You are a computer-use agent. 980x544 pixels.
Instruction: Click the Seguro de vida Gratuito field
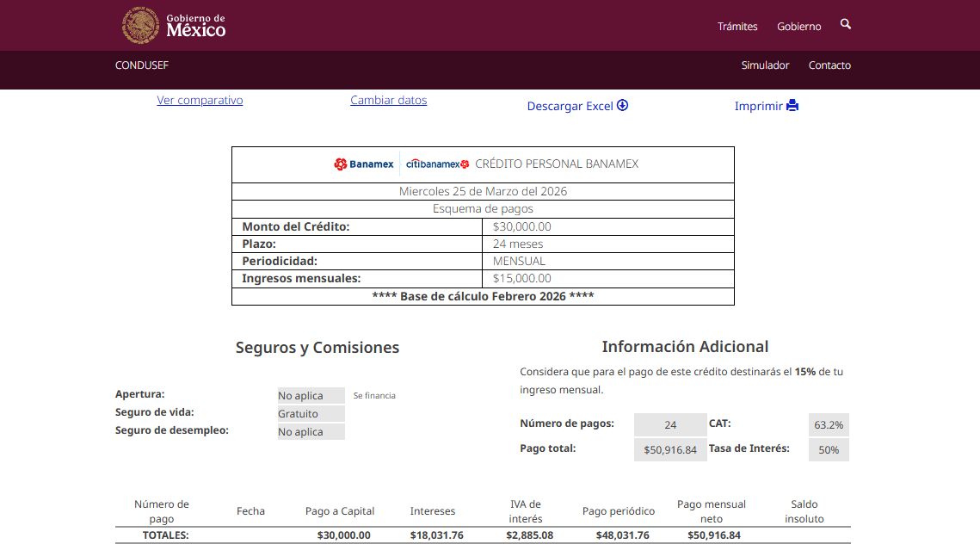click(x=311, y=414)
